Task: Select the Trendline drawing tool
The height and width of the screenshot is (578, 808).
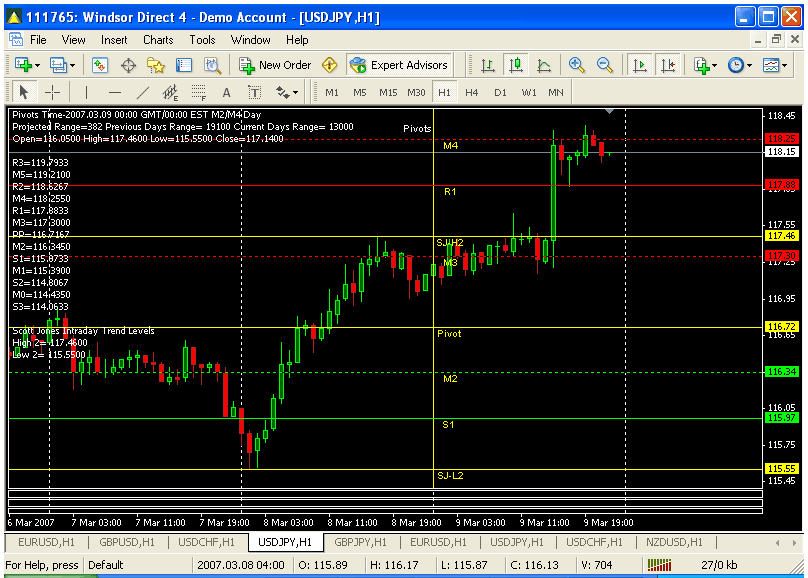Action: (142, 93)
